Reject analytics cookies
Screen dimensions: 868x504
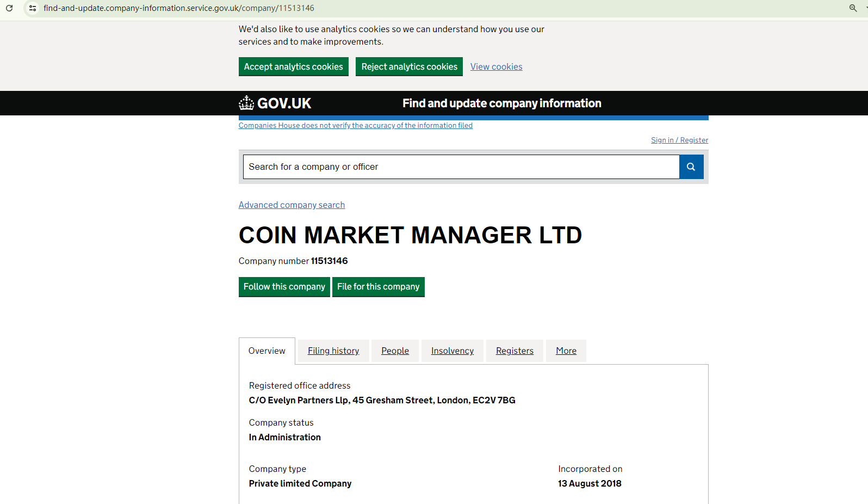(x=410, y=66)
